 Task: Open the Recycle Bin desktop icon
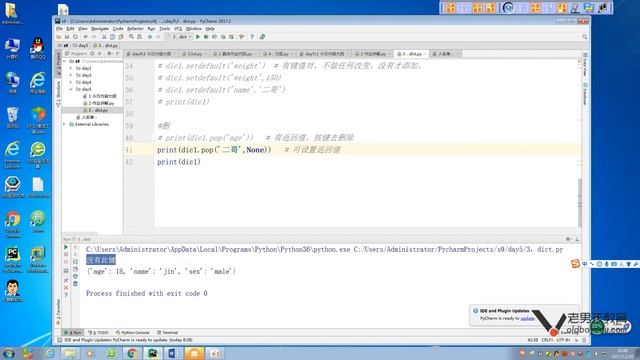pos(12,118)
